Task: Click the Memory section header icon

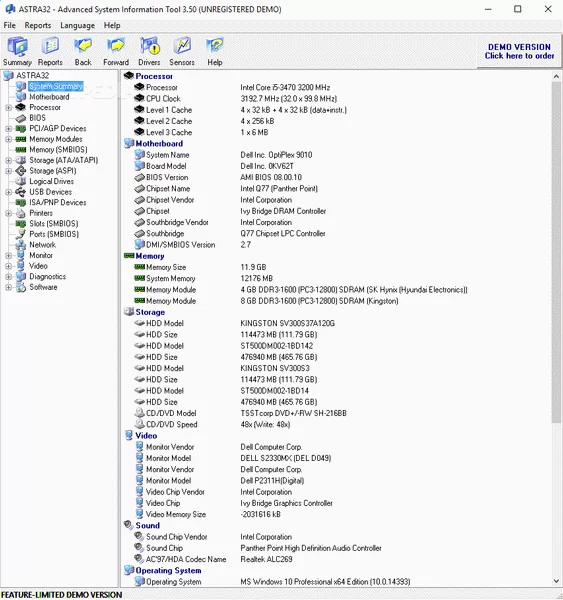Action: (129, 256)
